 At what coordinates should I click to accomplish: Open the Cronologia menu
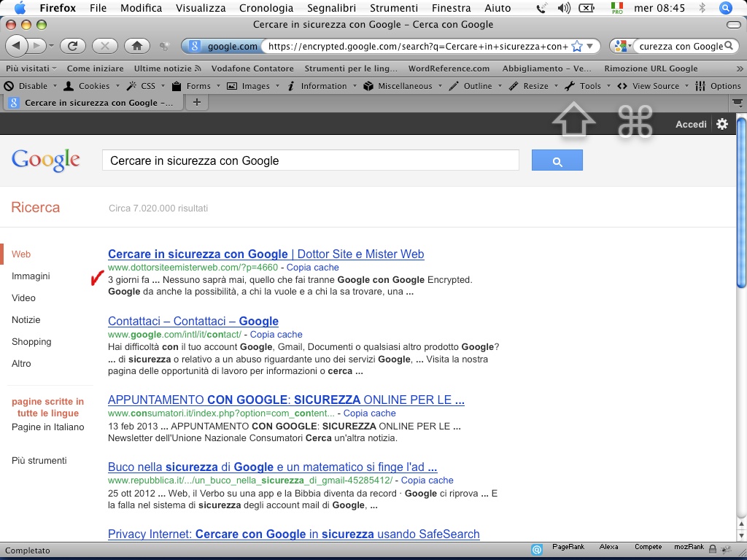tap(266, 8)
